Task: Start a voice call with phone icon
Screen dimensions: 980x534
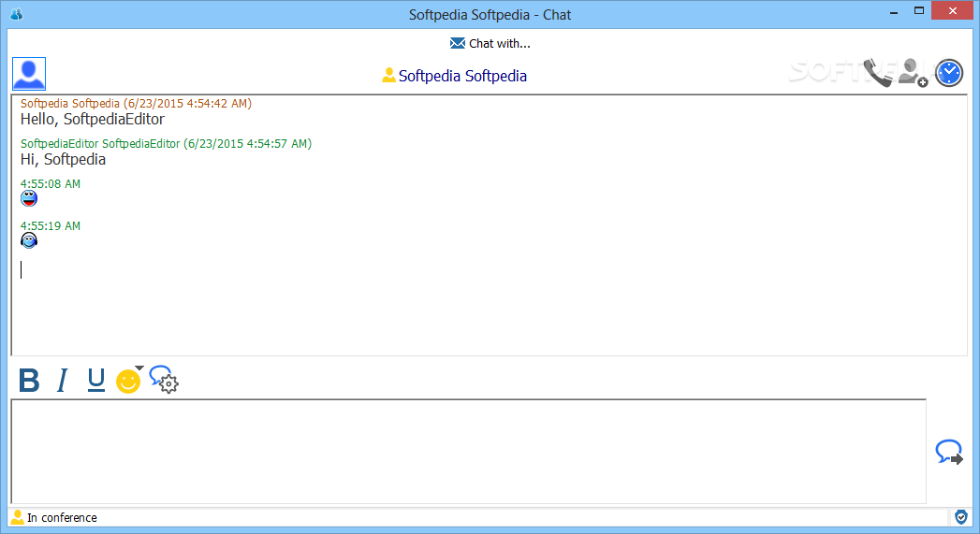Action: pos(877,73)
